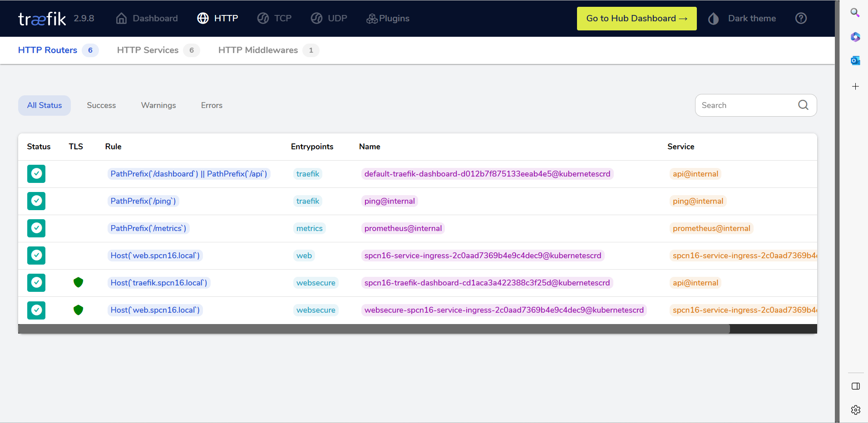Click spcn16-traefik-dashboard router name

pyautogui.click(x=487, y=283)
